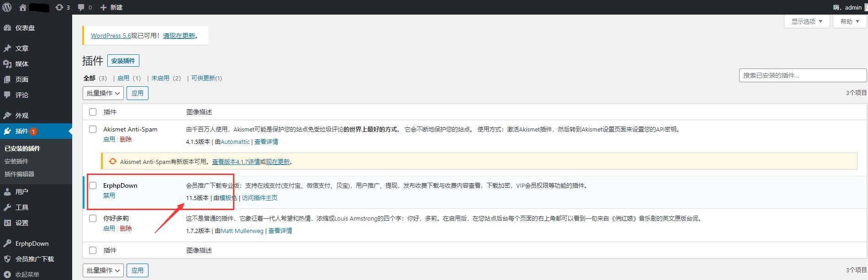
Task: Select the 可供更新 filter tab
Action: tap(203, 78)
